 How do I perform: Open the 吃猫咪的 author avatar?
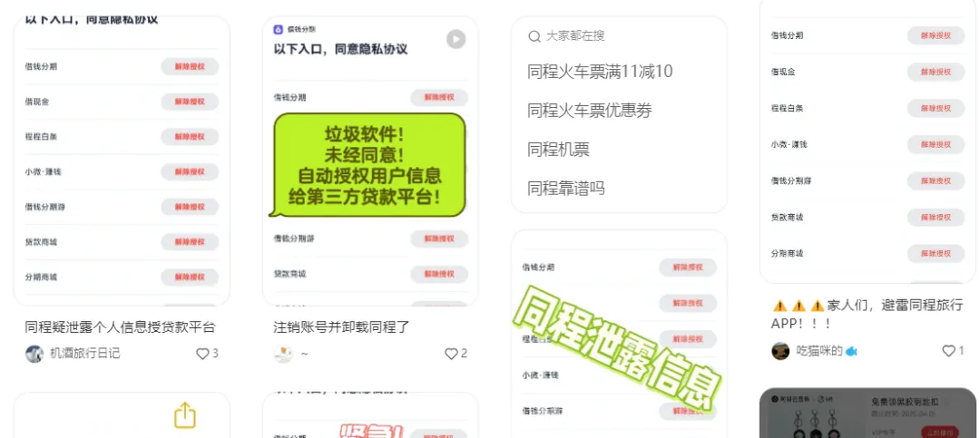pyautogui.click(x=780, y=351)
